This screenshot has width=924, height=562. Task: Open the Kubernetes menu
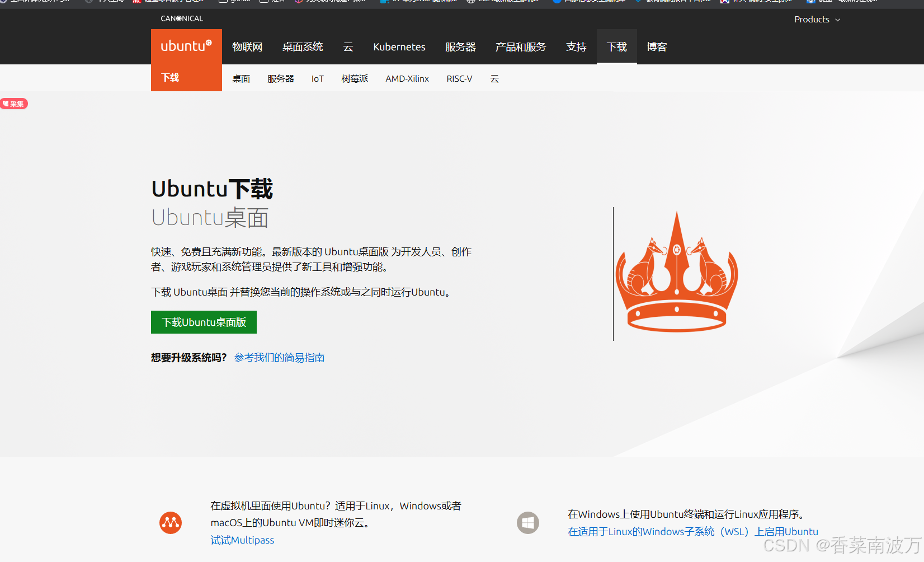[399, 47]
